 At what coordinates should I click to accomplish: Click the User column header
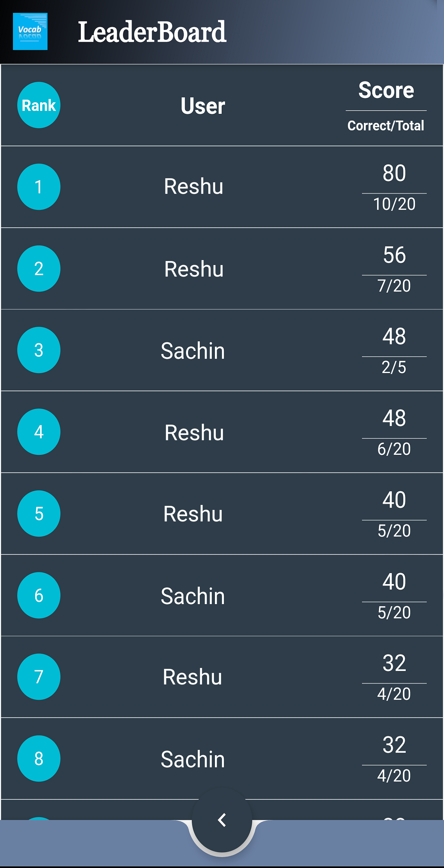pyautogui.click(x=202, y=106)
